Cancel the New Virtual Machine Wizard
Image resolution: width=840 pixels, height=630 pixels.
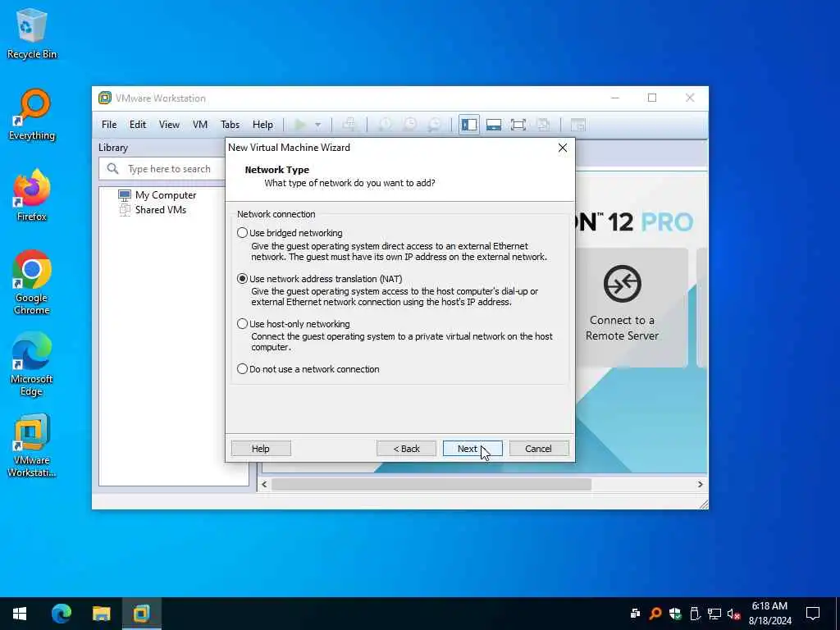coord(538,449)
